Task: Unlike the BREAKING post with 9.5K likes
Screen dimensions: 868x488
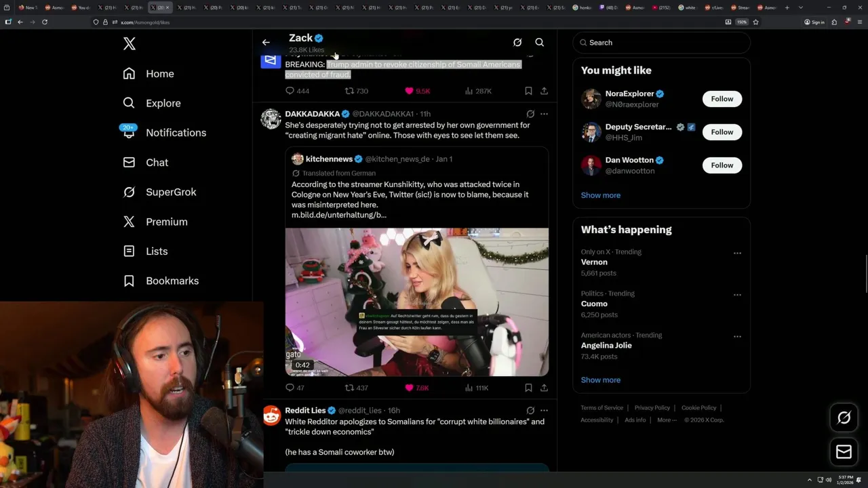Action: [417, 91]
